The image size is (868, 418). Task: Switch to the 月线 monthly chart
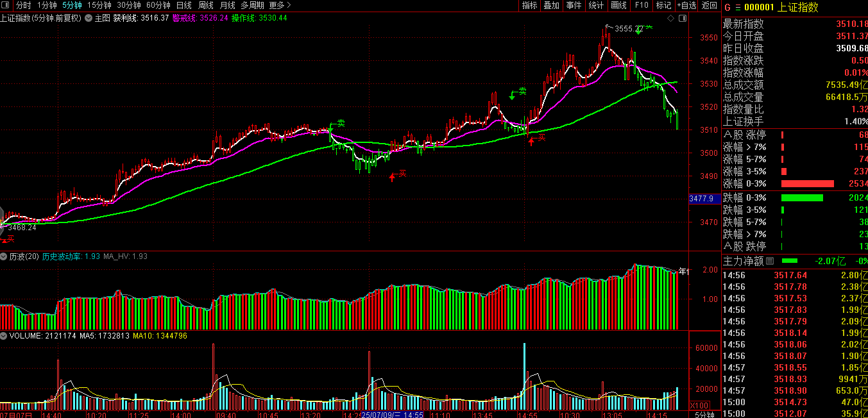click(x=227, y=5)
